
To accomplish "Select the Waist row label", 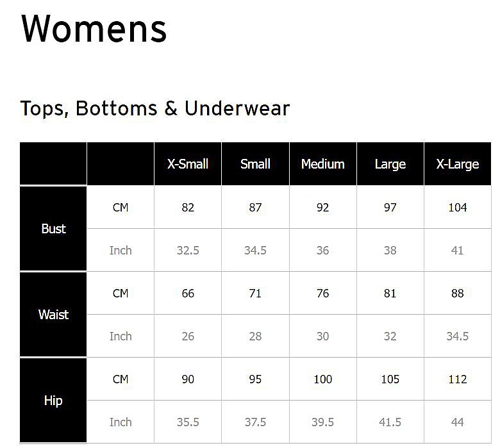I will (53, 315).
